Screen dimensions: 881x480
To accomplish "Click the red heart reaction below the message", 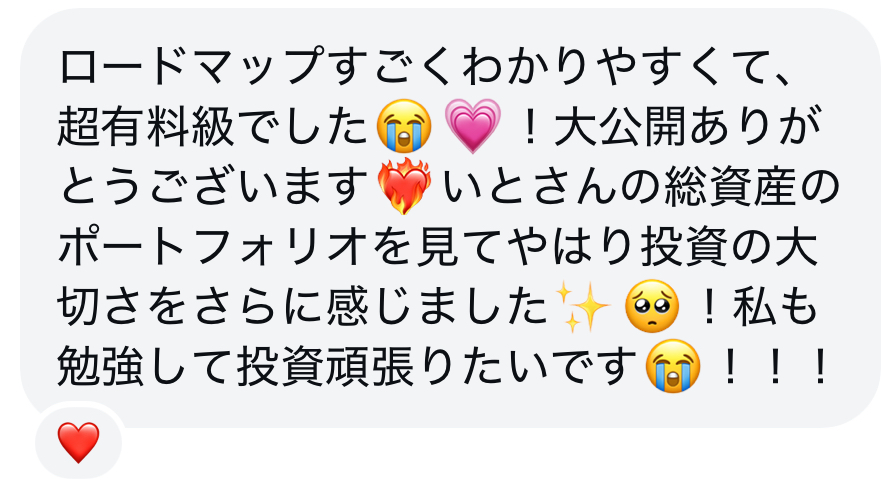I will click(x=79, y=443).
